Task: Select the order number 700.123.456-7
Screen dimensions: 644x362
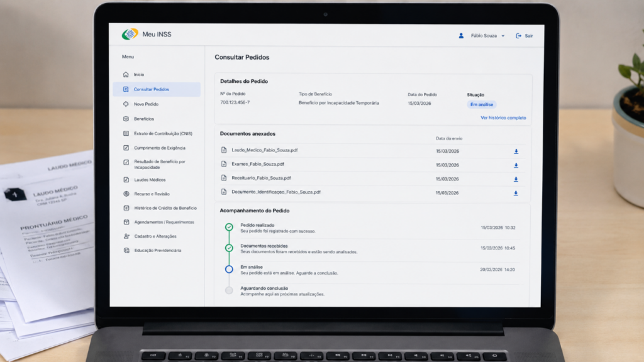Action: (x=235, y=102)
